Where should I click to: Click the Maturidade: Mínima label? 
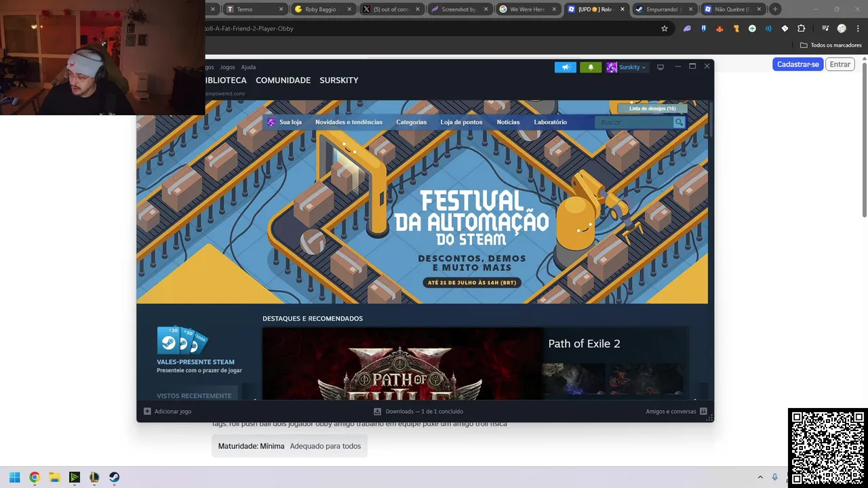(251, 446)
